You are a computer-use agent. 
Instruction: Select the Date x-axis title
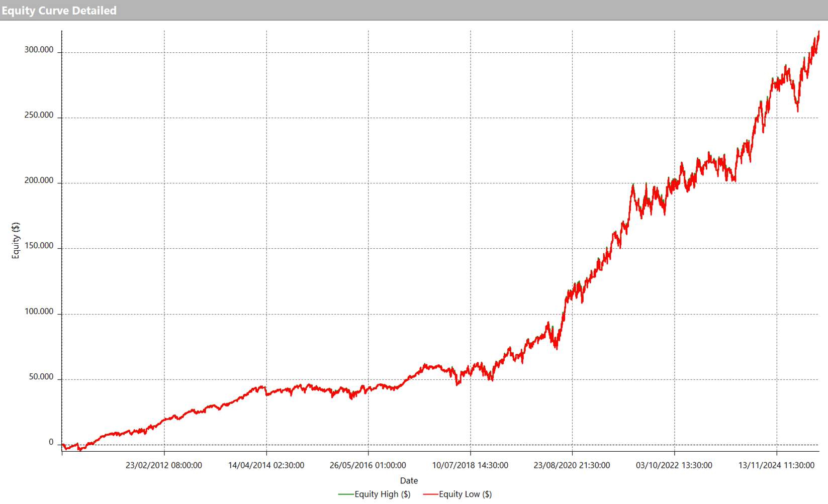[409, 481]
